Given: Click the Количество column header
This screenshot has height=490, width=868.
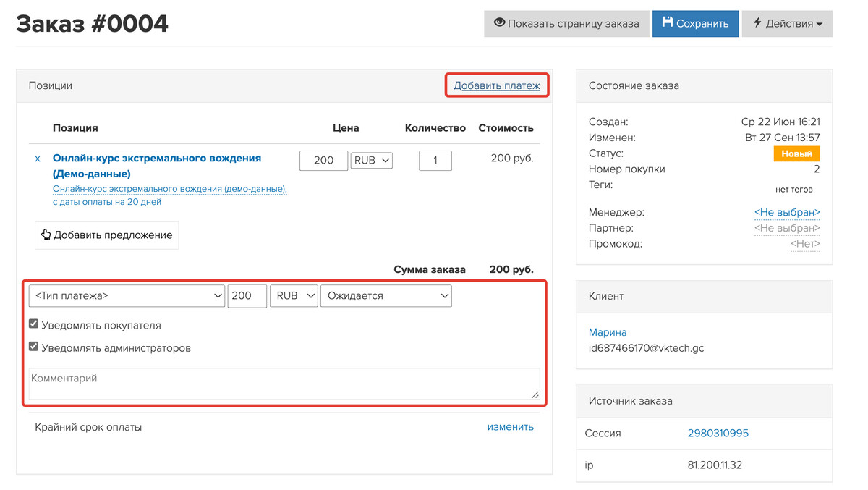Looking at the screenshot, I should coord(435,127).
